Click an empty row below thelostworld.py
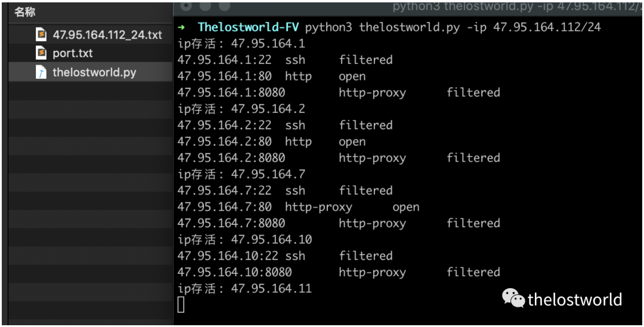Screen dimensions: 644x327 point(91,90)
